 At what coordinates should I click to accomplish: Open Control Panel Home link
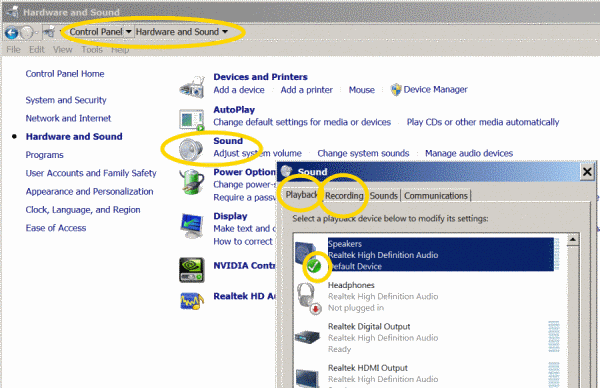(x=65, y=74)
